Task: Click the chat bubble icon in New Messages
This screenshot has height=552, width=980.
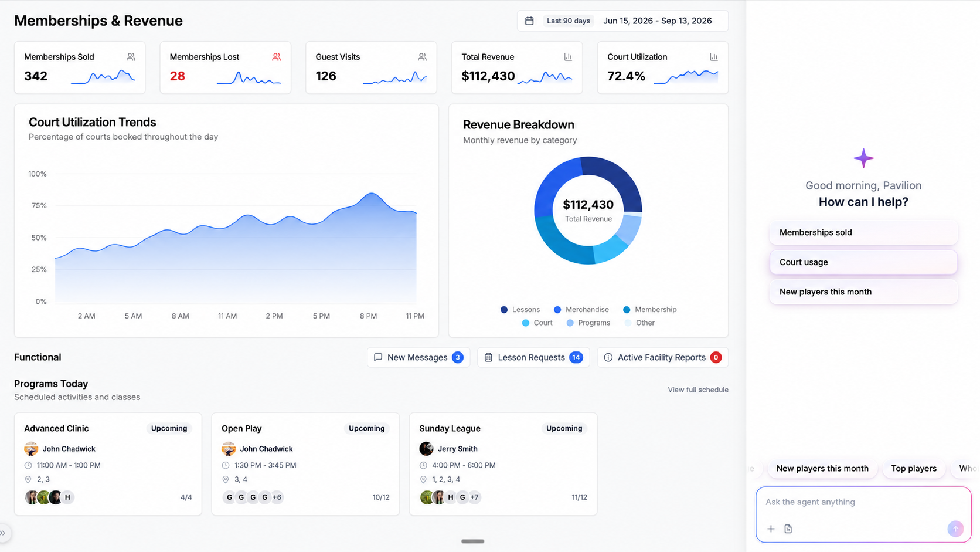Action: click(378, 357)
